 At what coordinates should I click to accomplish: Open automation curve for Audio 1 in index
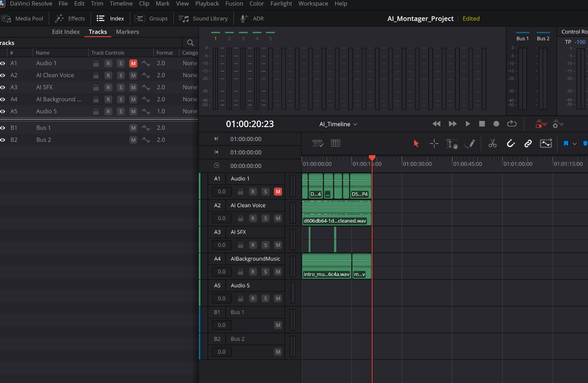click(x=146, y=63)
